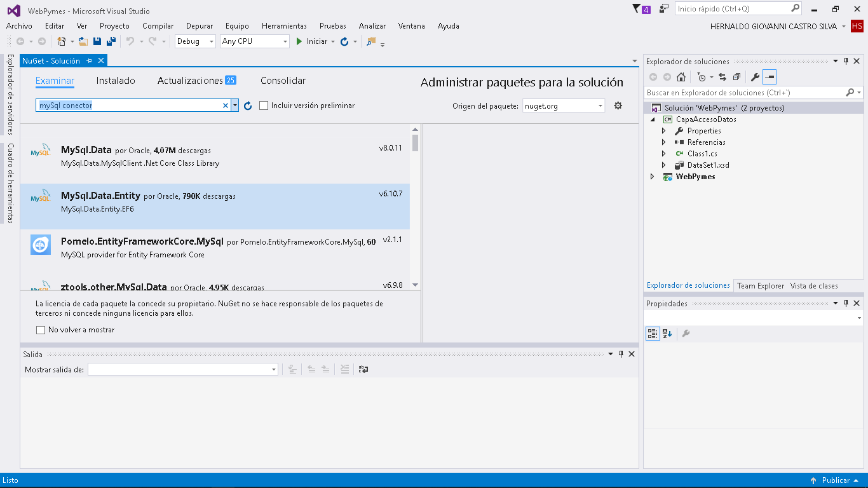Click the Save All double-disk icon
Screen dimensions: 868x488
tap(111, 41)
